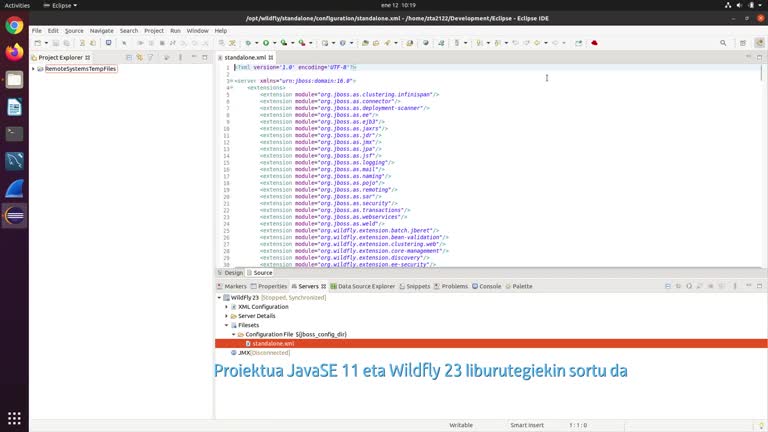
Task: Open the Source menu
Action: (74, 30)
